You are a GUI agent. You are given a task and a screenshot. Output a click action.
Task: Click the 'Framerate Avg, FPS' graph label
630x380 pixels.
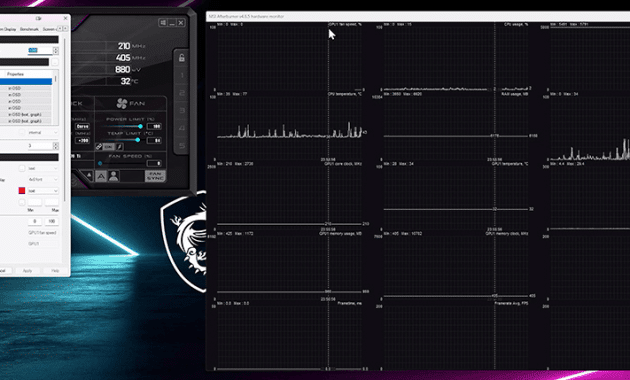[511, 303]
